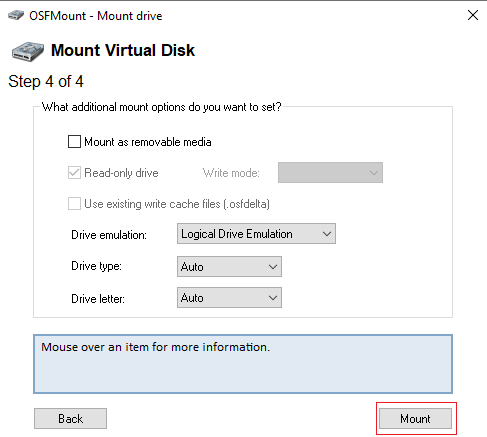
Task: Click the OSFMount title bar drive icon
Action: 16,15
